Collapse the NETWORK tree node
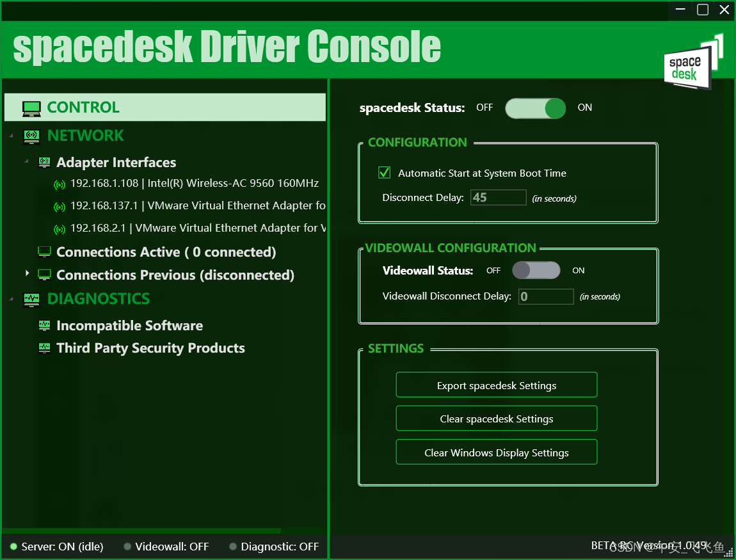The image size is (736, 560). click(x=12, y=136)
